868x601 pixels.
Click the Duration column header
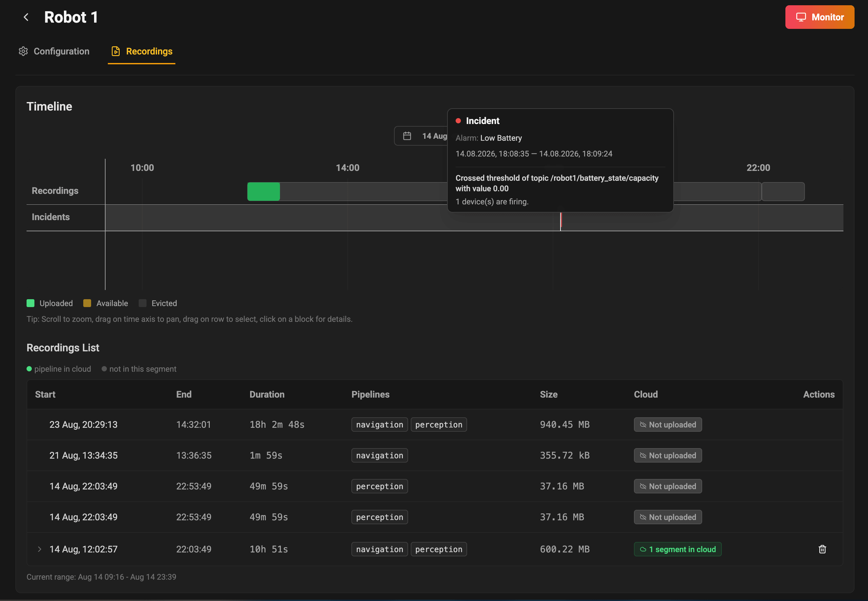pyautogui.click(x=267, y=394)
